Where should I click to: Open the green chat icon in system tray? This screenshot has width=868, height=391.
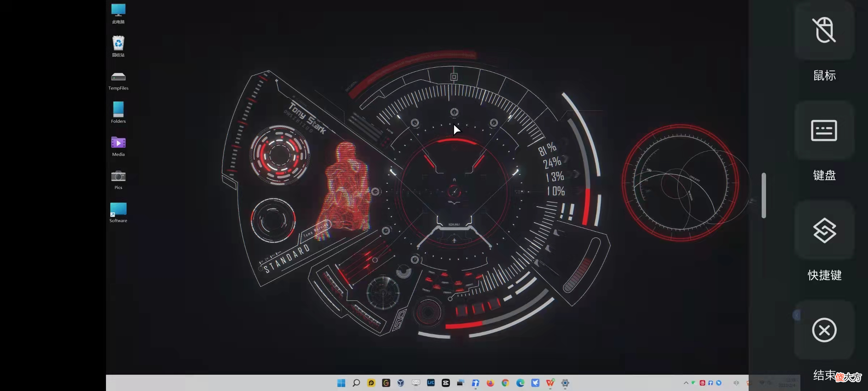click(694, 383)
